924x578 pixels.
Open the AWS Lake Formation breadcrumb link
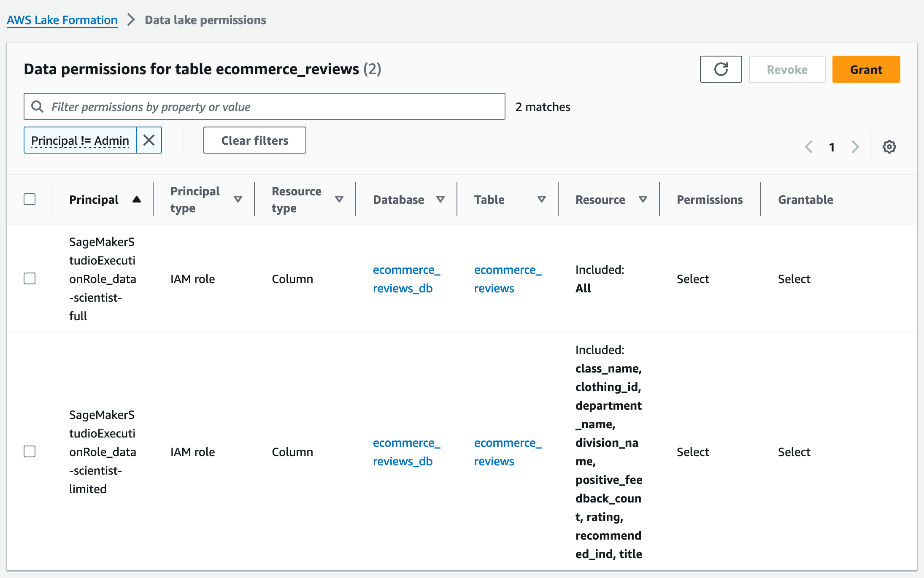pos(62,20)
